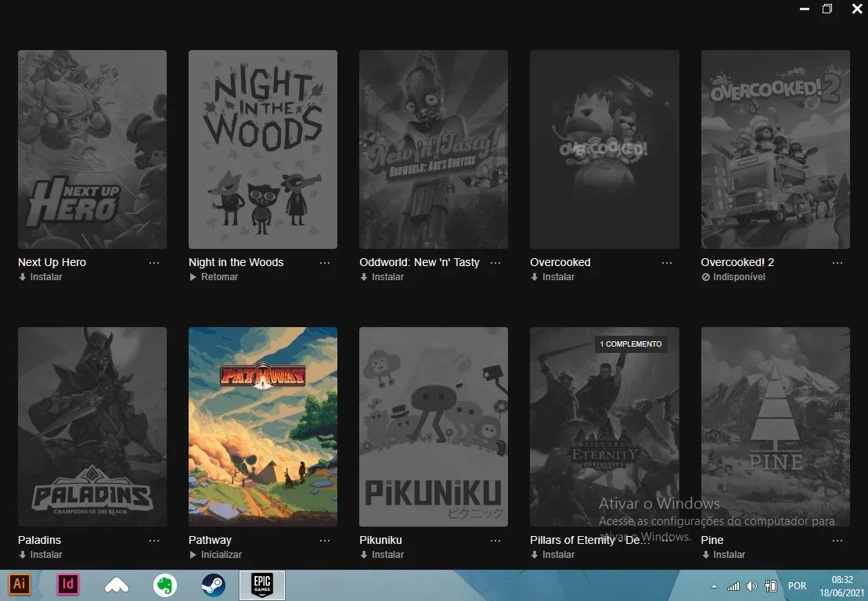Minimize the Epic Games Launcher window
Screen dimensions: 868x601
click(805, 9)
